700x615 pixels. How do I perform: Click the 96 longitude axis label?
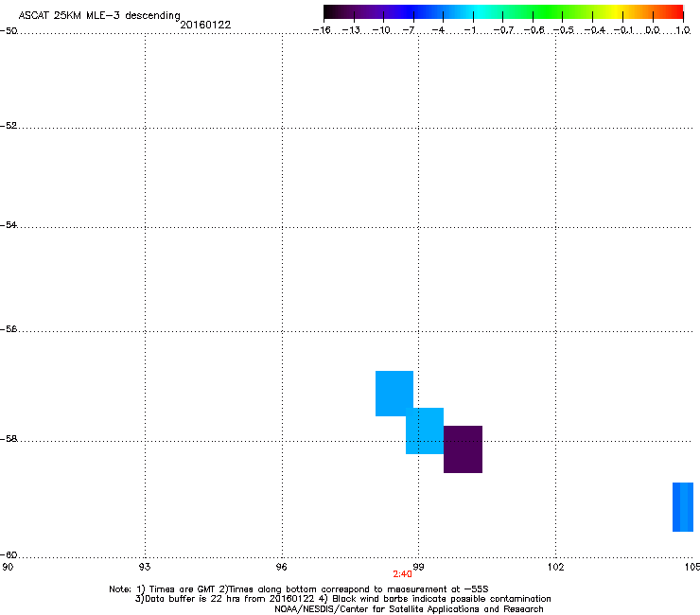click(282, 567)
